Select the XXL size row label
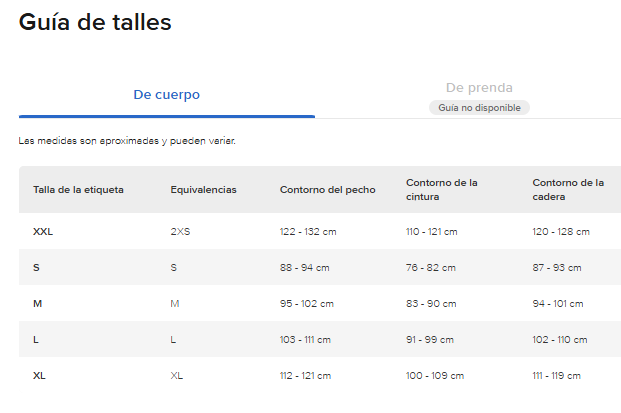 [x=43, y=232]
